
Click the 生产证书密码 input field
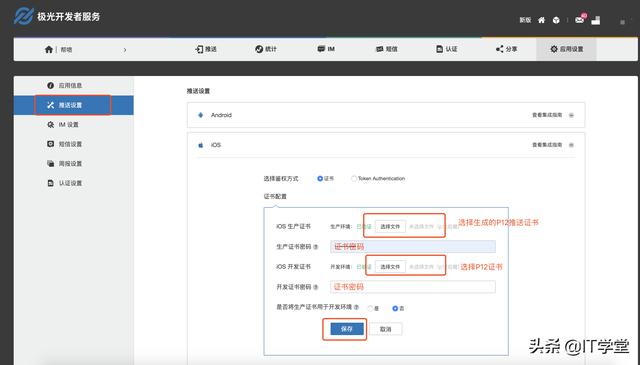click(413, 247)
